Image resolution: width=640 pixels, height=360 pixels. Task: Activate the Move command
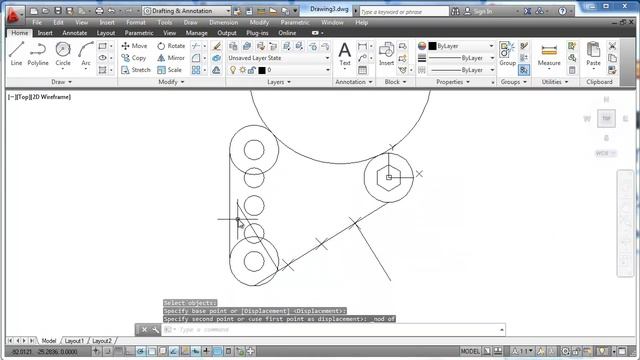click(134, 46)
